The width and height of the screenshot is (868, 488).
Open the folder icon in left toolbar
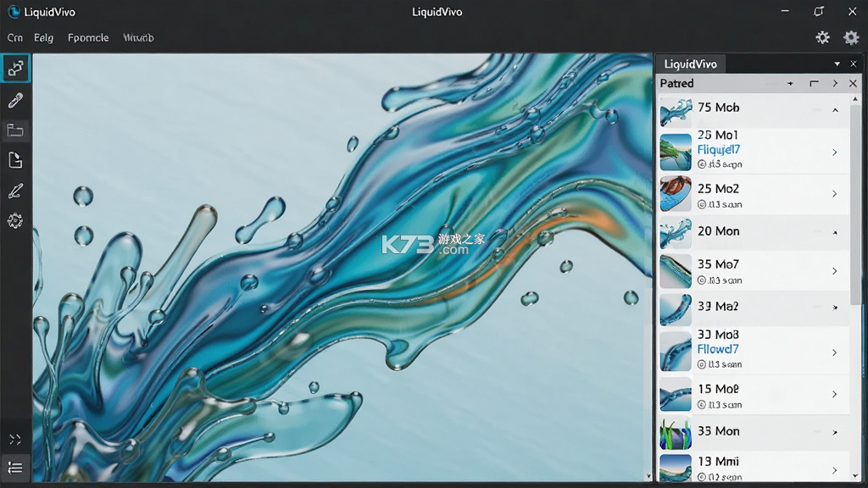pyautogui.click(x=15, y=130)
